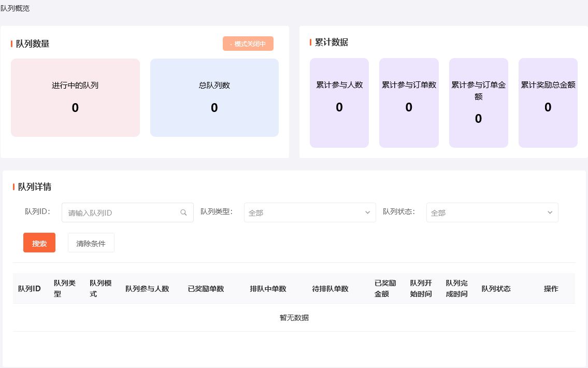This screenshot has height=368, width=588.
Task: Click the chevron arrow of 队列类型 select
Action: 367,213
